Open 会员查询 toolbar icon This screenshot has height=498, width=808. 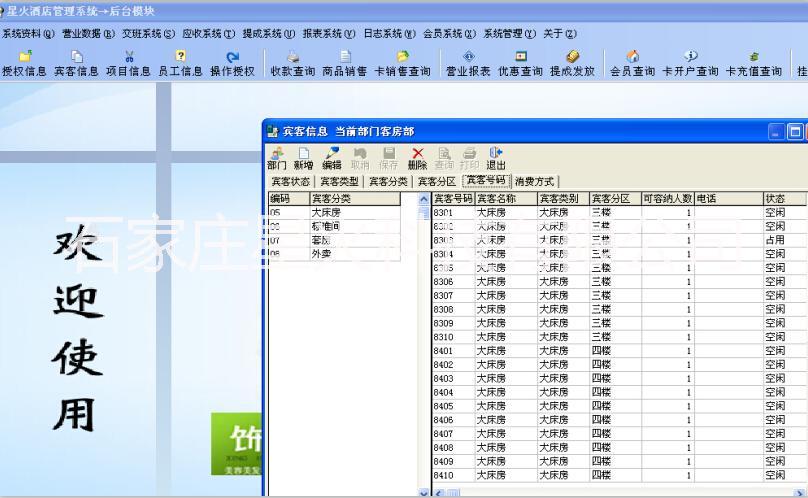632,64
